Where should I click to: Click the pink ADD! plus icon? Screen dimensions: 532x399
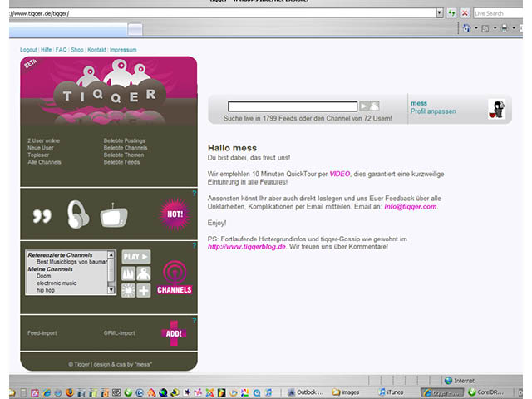coord(174,332)
